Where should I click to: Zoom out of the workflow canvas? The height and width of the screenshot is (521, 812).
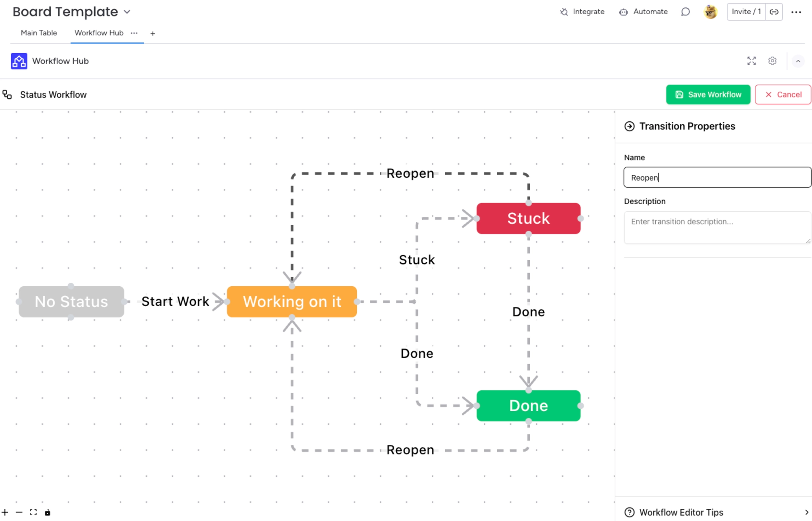[19, 512]
